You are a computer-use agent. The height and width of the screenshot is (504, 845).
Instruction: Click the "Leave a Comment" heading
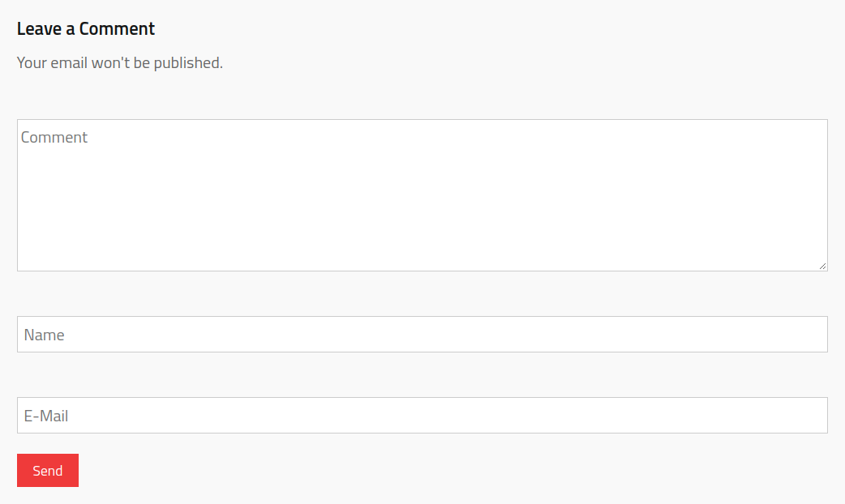86,29
